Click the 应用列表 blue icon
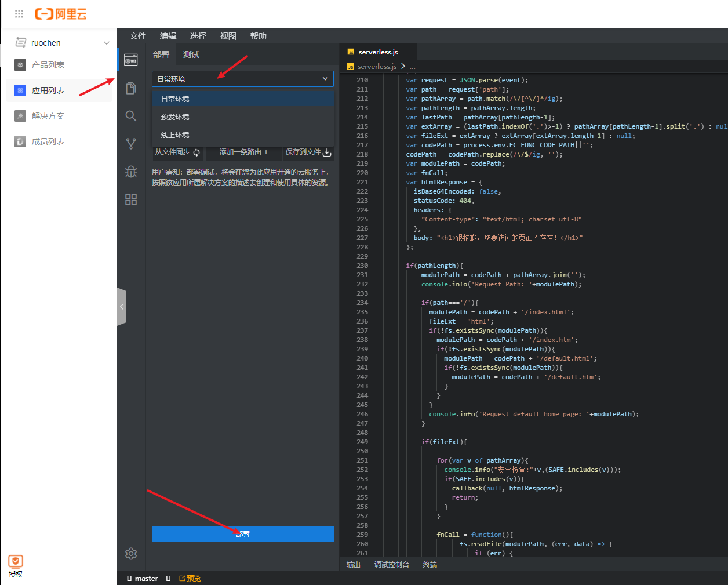Image resolution: width=728 pixels, height=585 pixels. pyautogui.click(x=20, y=90)
